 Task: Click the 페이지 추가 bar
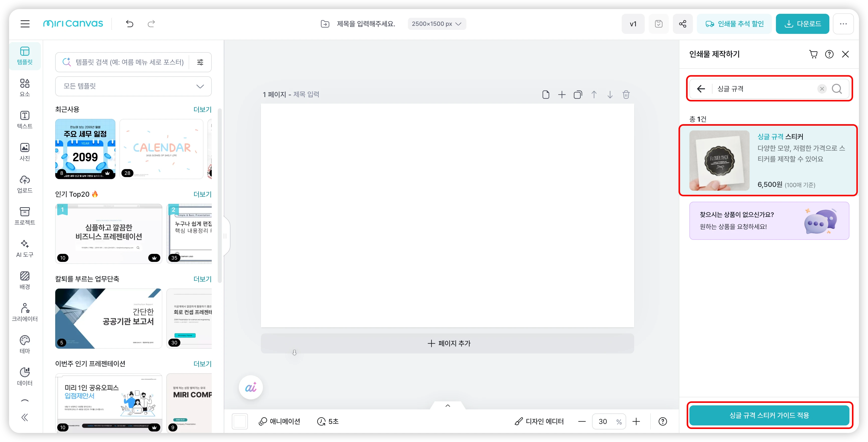(447, 343)
